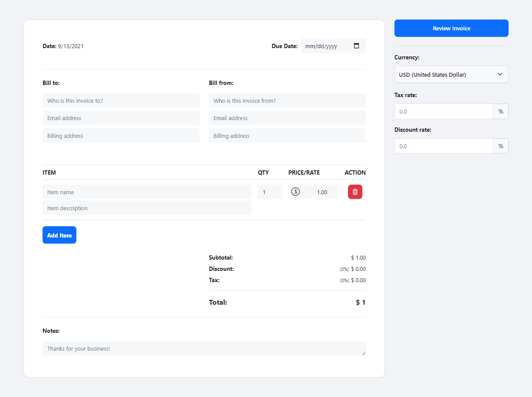
Task: Select the Item name input field
Action: tap(147, 192)
